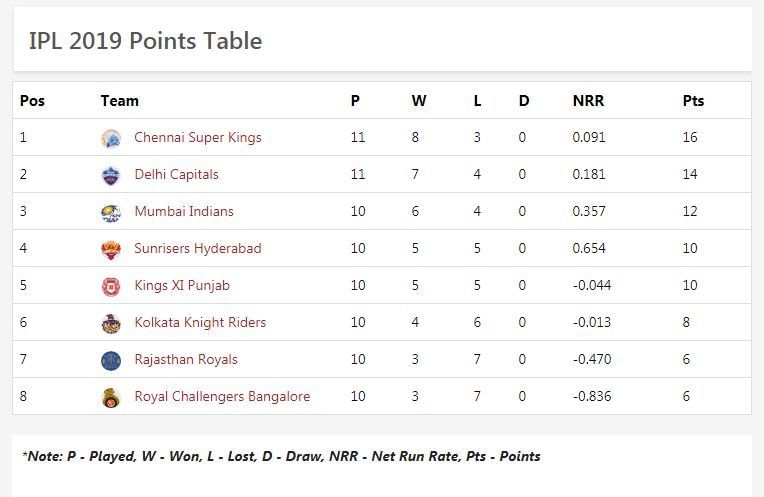764x497 pixels.
Task: Open the Rajasthan Royals team link
Action: click(186, 360)
